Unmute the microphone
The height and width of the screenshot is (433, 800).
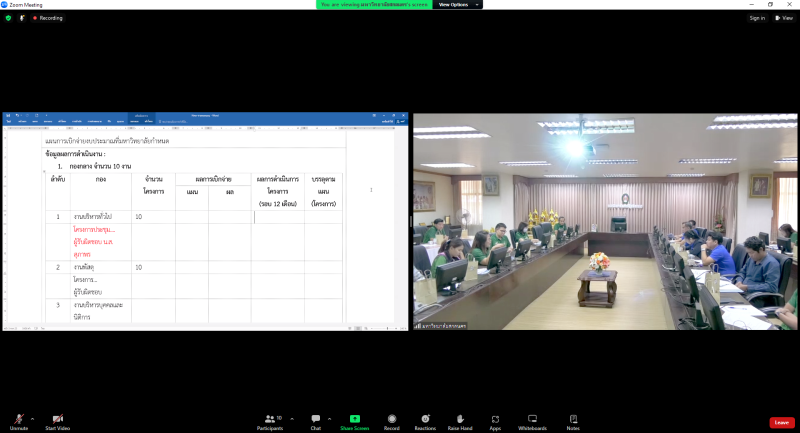tap(18, 419)
